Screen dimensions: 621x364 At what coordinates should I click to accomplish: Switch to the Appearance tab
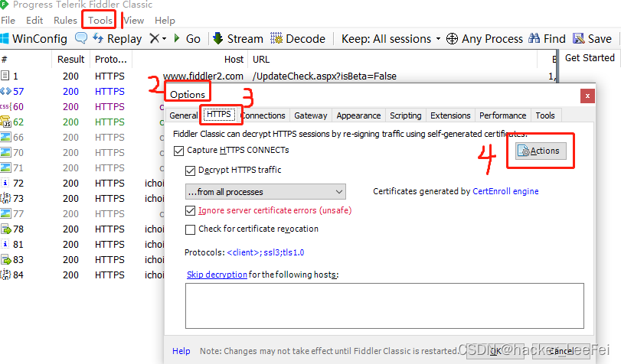[358, 115]
